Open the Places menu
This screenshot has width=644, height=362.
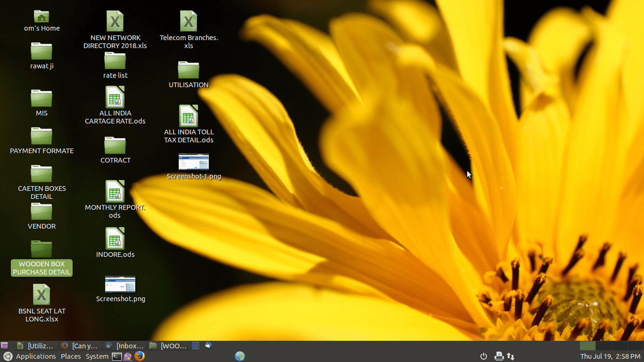click(x=71, y=356)
